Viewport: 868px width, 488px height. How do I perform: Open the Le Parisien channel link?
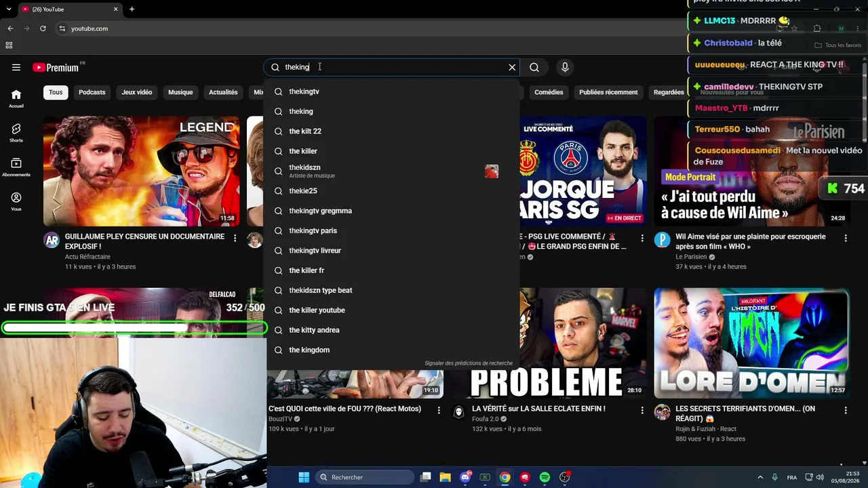[691, 257]
